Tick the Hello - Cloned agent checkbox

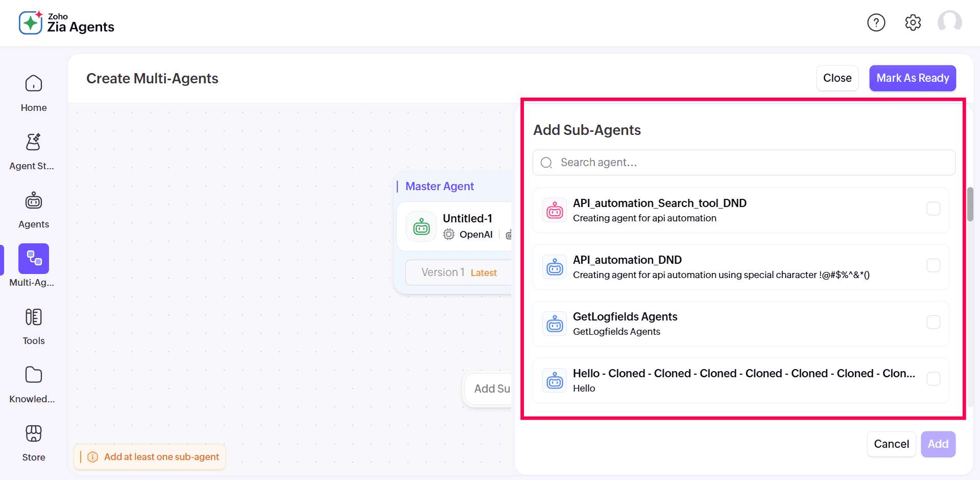[x=934, y=379]
